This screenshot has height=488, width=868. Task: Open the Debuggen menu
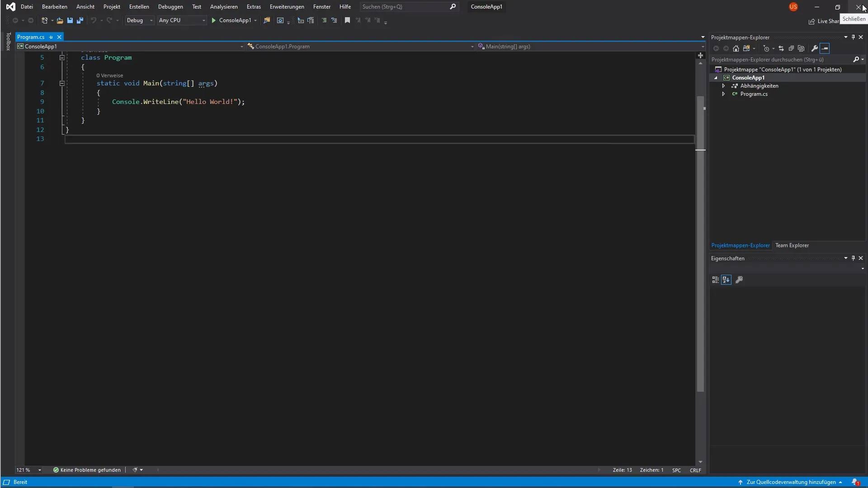(170, 7)
